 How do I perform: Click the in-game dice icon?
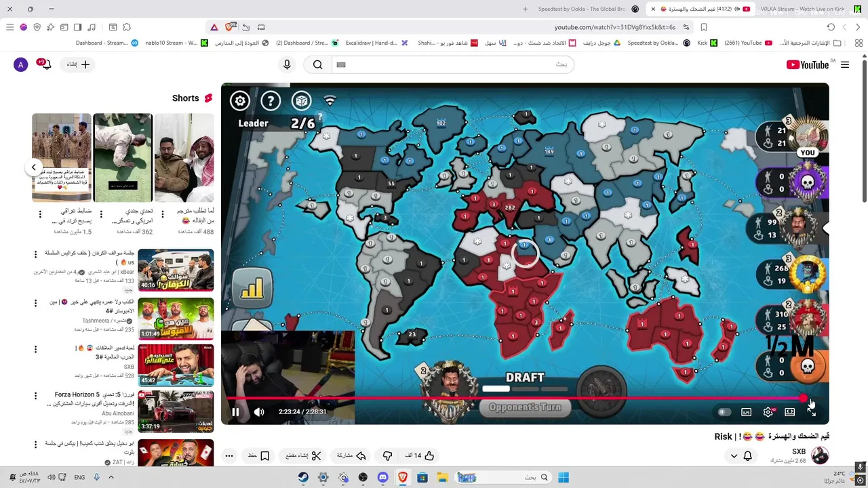tap(301, 101)
